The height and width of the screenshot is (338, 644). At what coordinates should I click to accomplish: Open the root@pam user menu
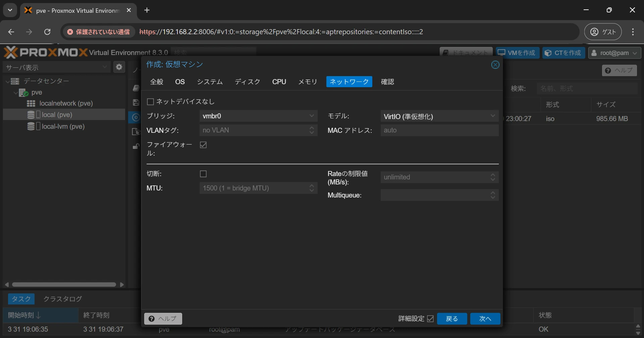tap(614, 53)
